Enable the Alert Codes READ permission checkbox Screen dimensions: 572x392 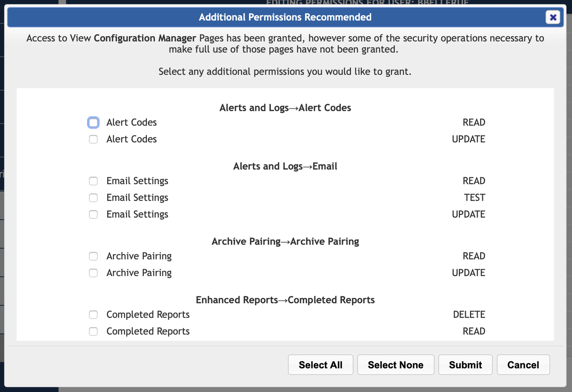(93, 122)
